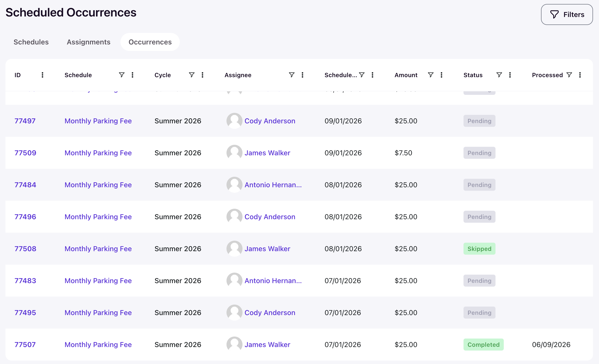Open the ID column options menu
This screenshot has height=364, width=599.
[x=42, y=75]
